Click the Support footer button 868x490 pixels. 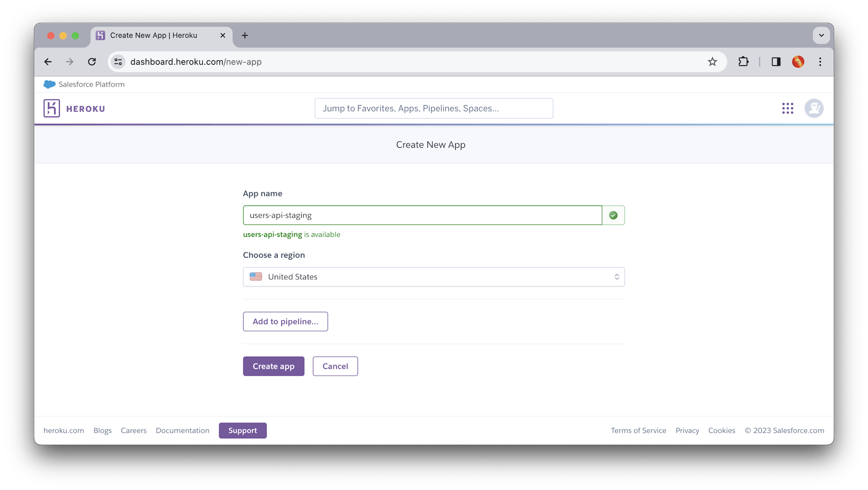[x=243, y=430]
